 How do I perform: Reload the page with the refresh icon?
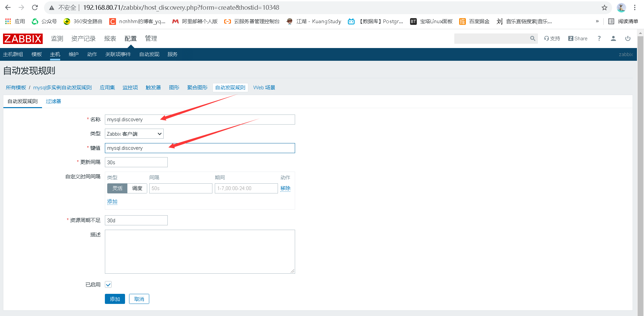click(35, 7)
